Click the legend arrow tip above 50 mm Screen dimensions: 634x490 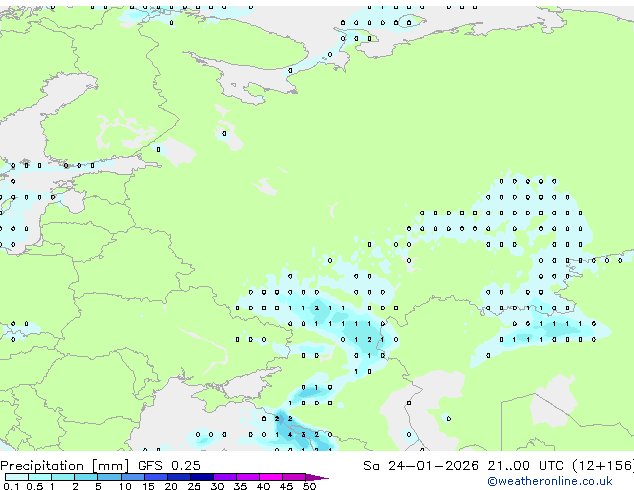(x=317, y=477)
